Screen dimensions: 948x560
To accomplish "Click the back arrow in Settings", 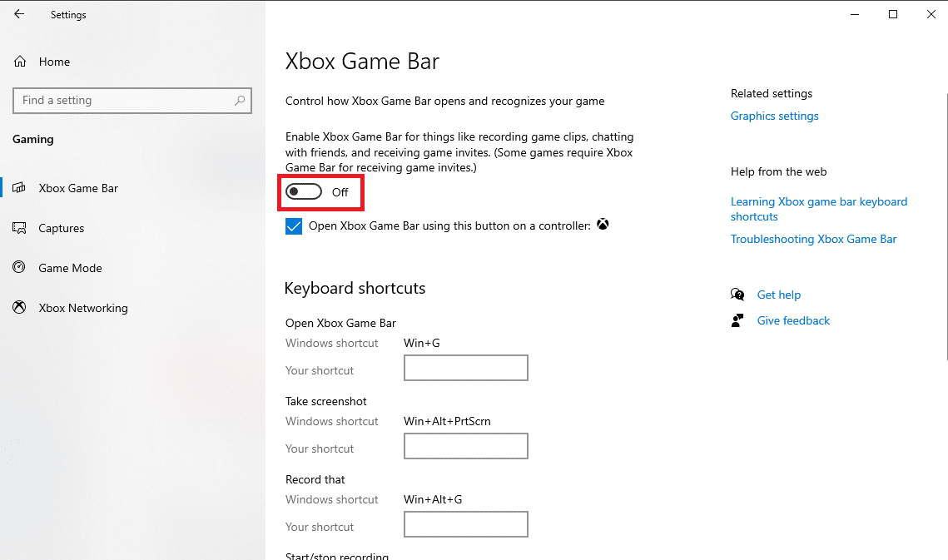I will [x=19, y=14].
